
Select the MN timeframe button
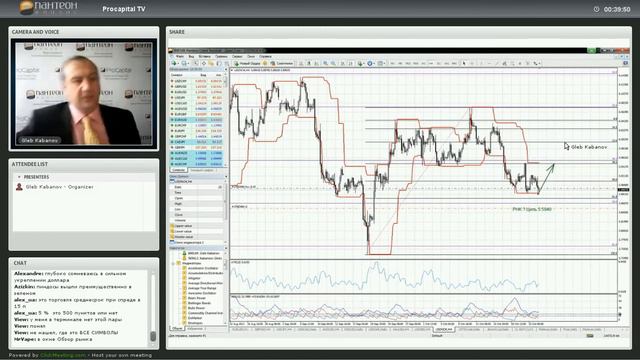[454, 63]
